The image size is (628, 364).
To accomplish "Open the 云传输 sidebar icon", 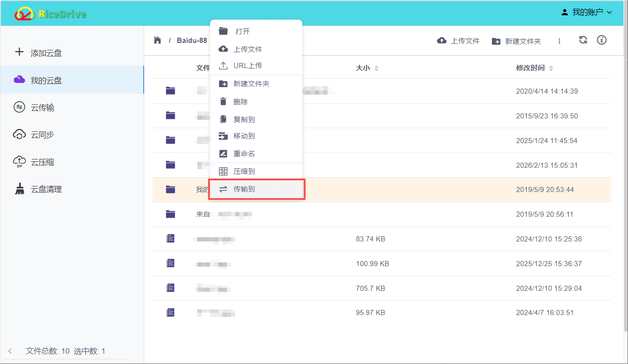I will (x=19, y=107).
